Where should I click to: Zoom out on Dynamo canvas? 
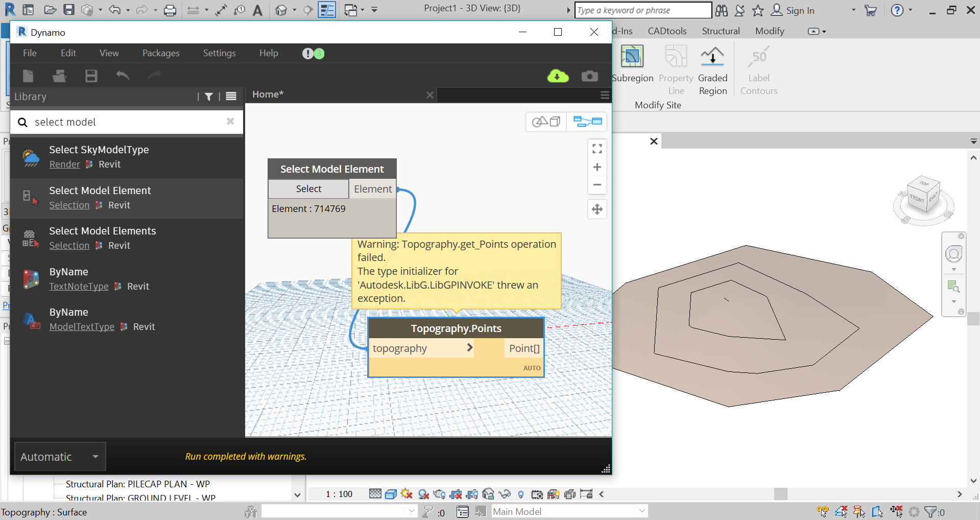point(597,185)
